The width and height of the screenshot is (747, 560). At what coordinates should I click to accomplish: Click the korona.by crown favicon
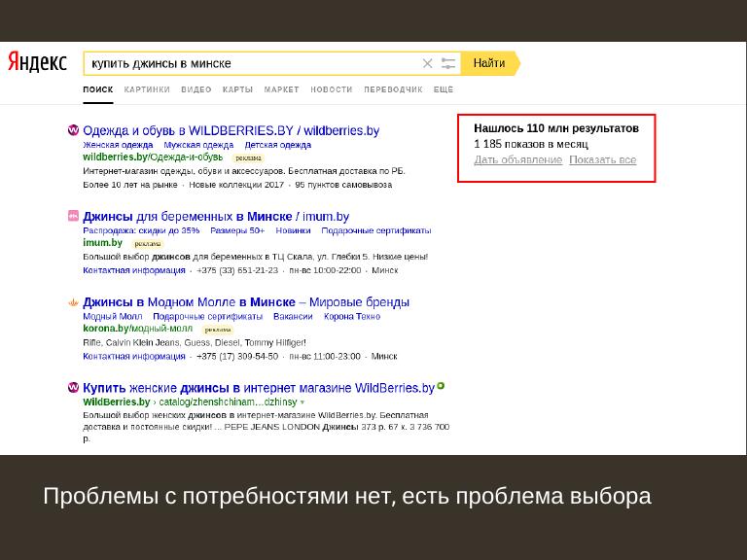(x=73, y=302)
